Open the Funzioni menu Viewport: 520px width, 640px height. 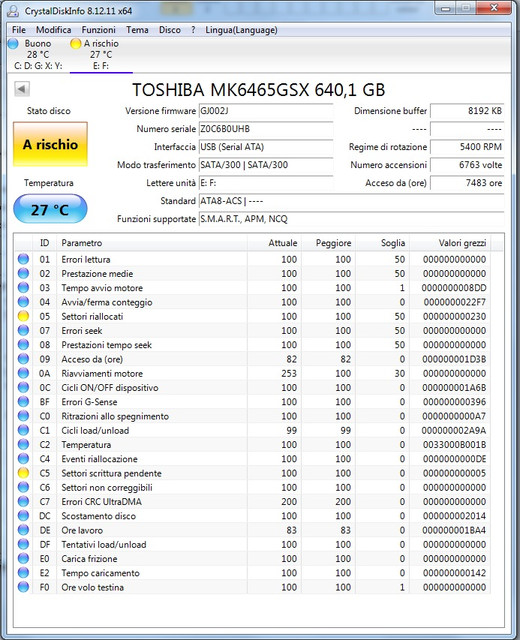[x=98, y=30]
